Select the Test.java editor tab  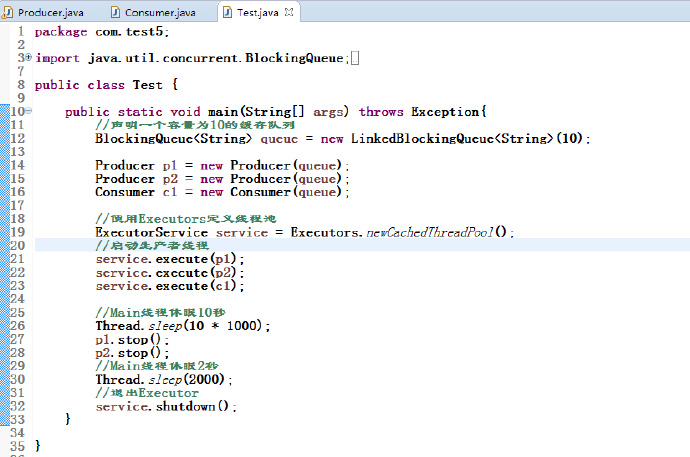(257, 12)
